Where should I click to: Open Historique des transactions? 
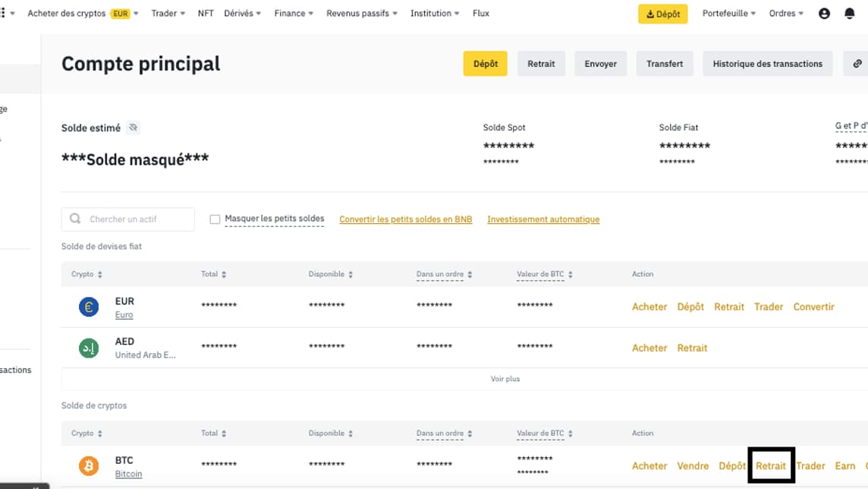click(768, 64)
